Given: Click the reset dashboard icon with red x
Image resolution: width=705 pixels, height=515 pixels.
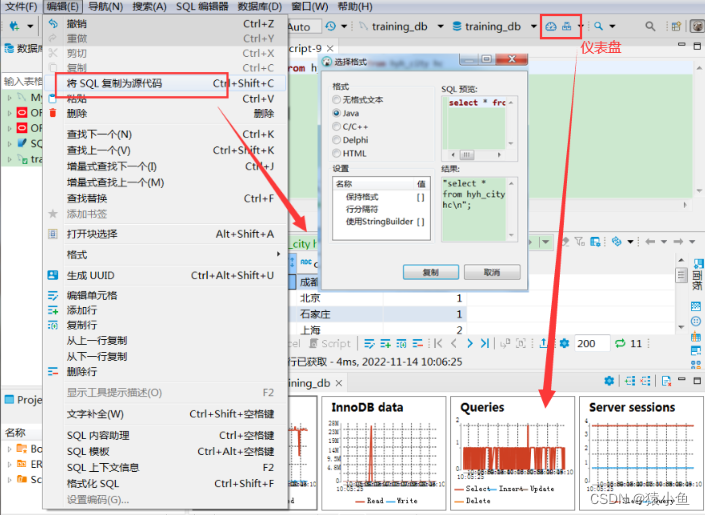Looking at the screenshot, I should pyautogui.click(x=666, y=381).
